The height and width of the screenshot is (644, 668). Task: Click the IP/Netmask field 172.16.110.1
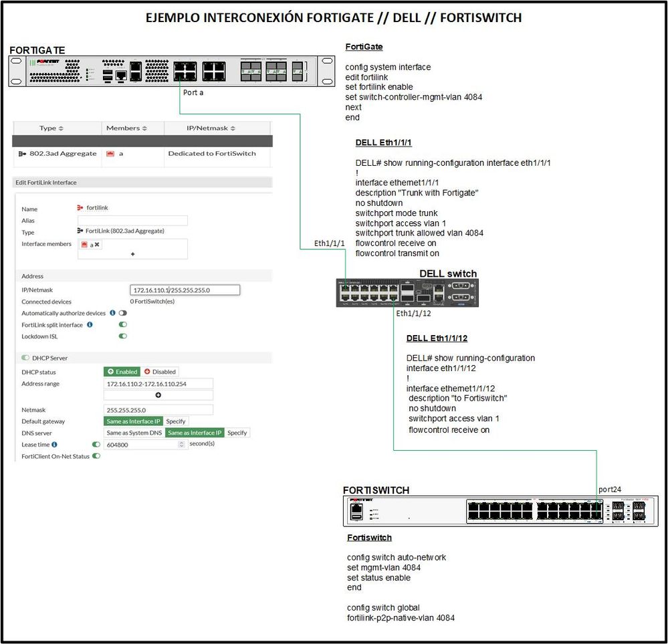(x=185, y=290)
